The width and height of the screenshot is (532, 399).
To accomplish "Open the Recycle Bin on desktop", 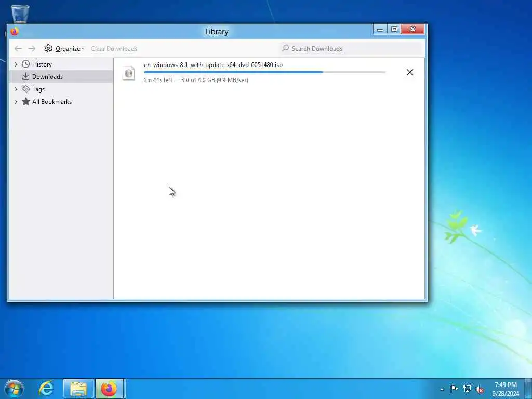I will pos(20,14).
